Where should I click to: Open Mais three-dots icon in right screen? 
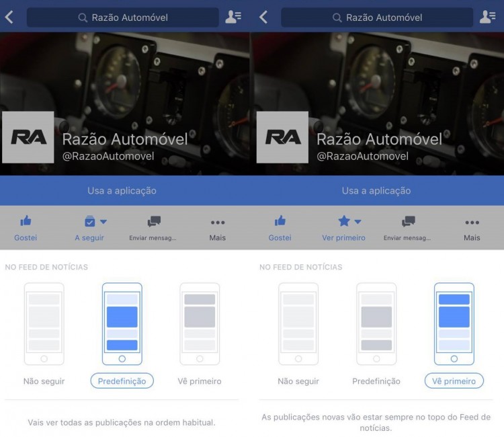coord(472,223)
